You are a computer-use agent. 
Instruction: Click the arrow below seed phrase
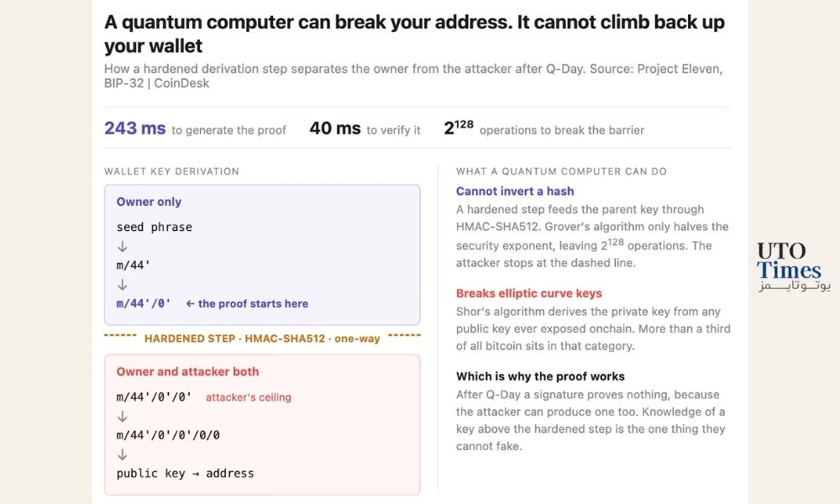[122, 246]
